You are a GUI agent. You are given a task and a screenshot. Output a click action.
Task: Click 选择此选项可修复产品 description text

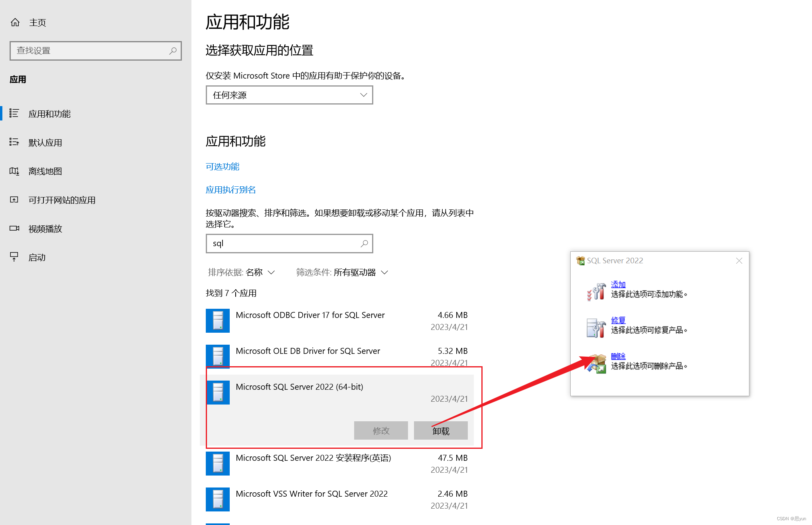[649, 330]
